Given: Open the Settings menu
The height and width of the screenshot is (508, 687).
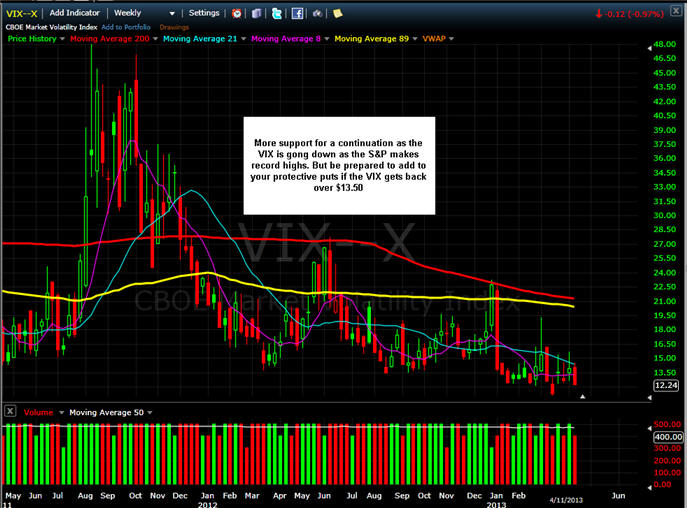Looking at the screenshot, I should pos(204,13).
